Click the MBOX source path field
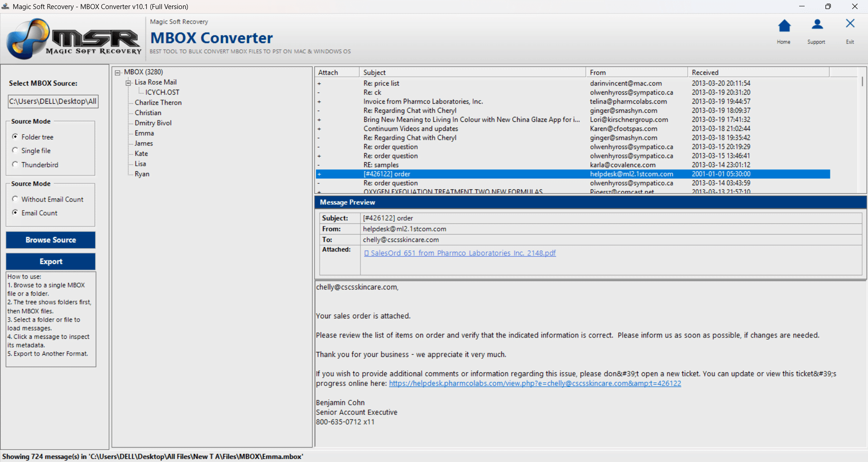 (53, 101)
